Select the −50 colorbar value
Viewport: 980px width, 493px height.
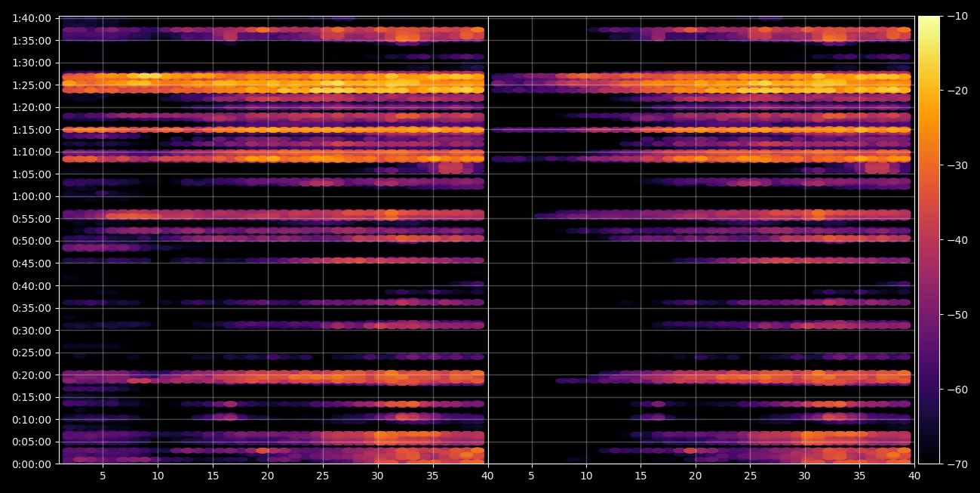point(957,314)
